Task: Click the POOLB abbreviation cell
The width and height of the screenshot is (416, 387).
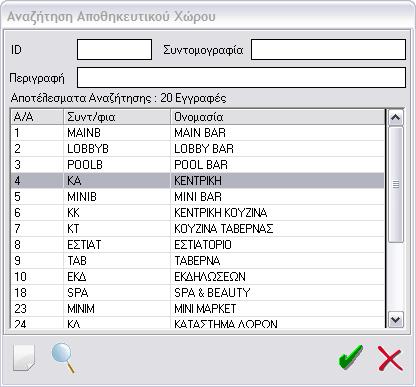Action: click(x=117, y=165)
